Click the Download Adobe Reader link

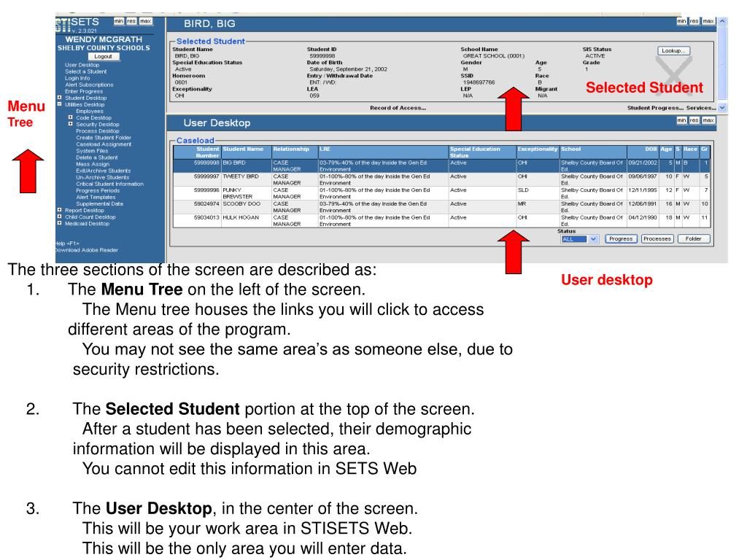(86, 250)
